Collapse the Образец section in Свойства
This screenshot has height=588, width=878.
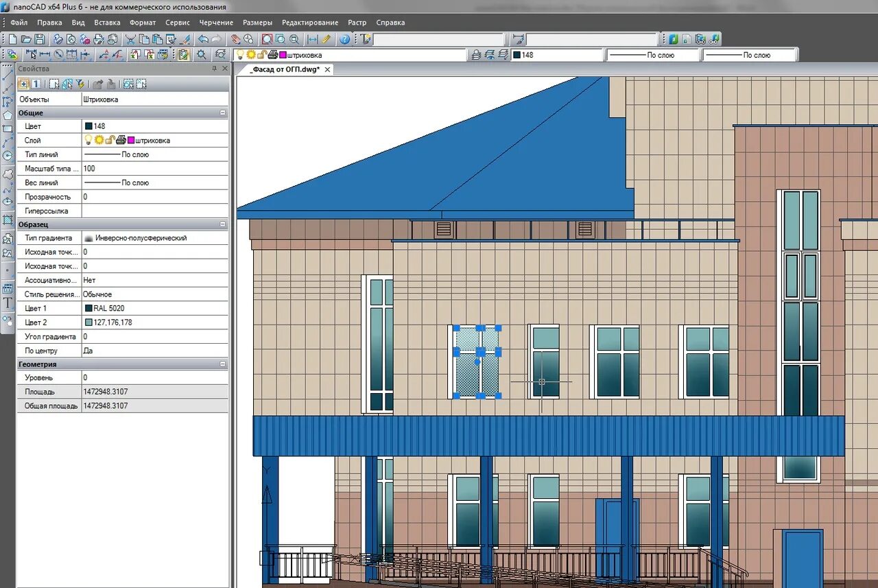tap(221, 224)
